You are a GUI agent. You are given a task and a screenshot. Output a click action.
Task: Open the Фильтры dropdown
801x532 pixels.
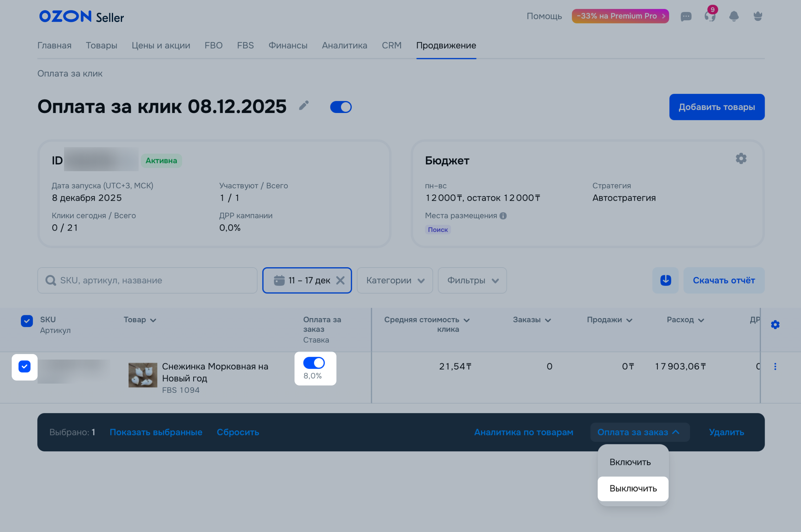click(x=472, y=280)
